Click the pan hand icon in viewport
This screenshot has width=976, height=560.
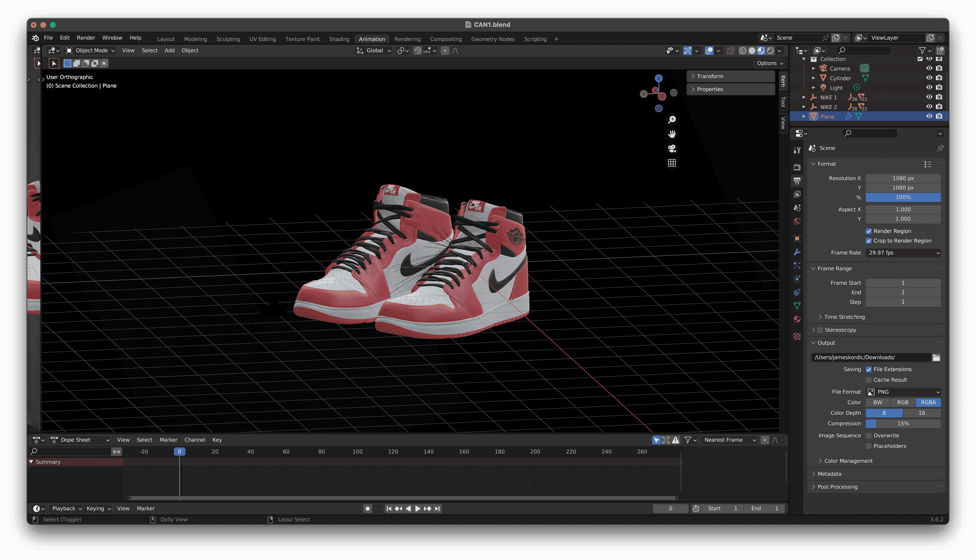click(x=672, y=134)
